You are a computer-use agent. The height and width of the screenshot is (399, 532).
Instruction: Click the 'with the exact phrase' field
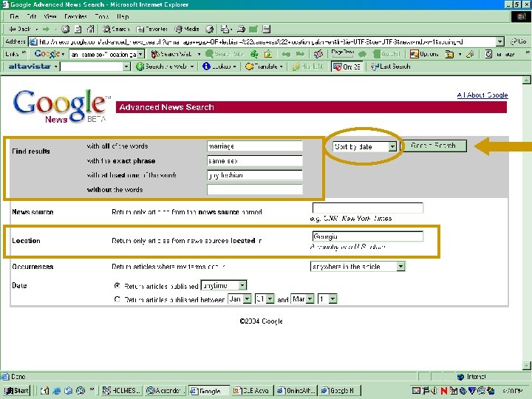(254, 161)
